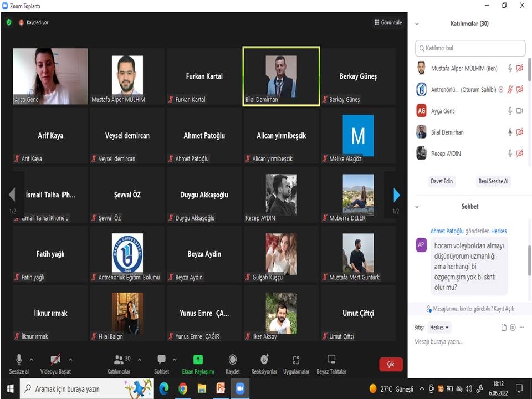Click the emoji icon in chat box
Viewport: 532px width, 399px height.
click(513, 328)
